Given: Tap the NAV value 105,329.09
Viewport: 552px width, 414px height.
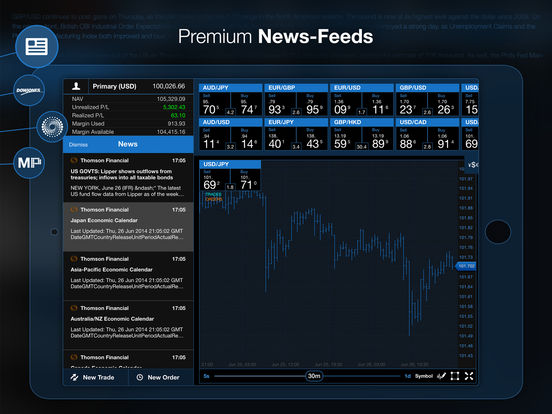Looking at the screenshot, I should pos(171,99).
